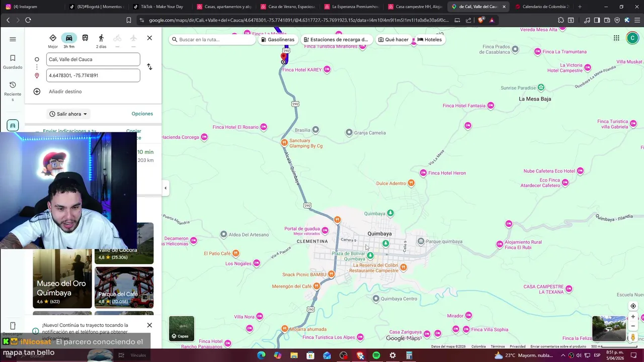
Task: Switch to TikTok - Make Your Day tab
Action: tap(160, 7)
